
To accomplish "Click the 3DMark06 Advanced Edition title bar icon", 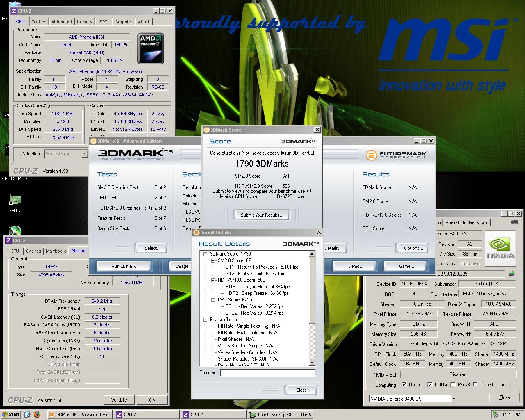I will coord(94,141).
